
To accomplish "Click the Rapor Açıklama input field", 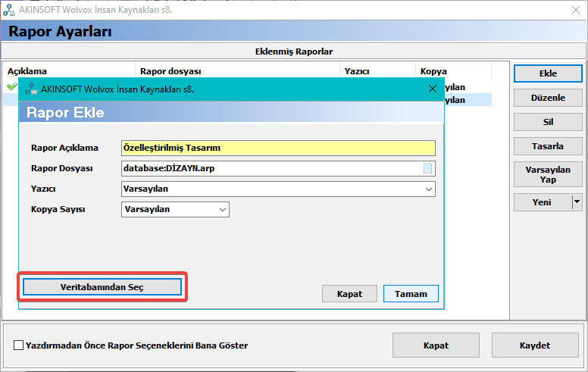I will [278, 148].
